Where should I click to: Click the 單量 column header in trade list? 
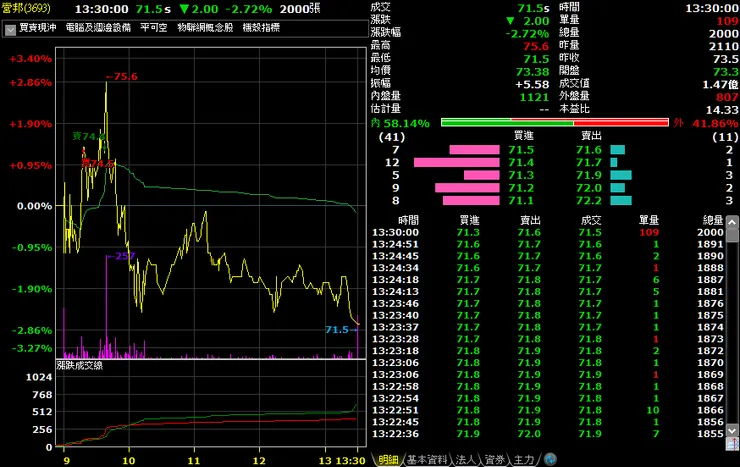pos(648,220)
